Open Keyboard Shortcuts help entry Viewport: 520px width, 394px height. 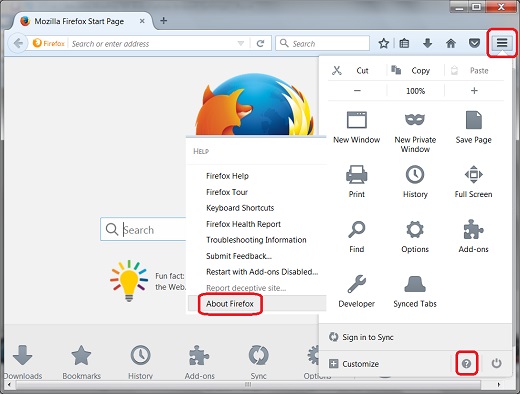240,208
